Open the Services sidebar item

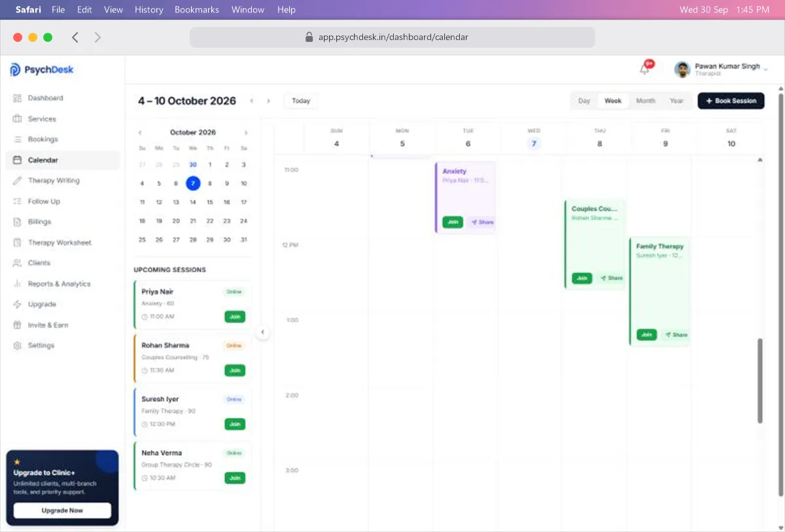coord(35,119)
